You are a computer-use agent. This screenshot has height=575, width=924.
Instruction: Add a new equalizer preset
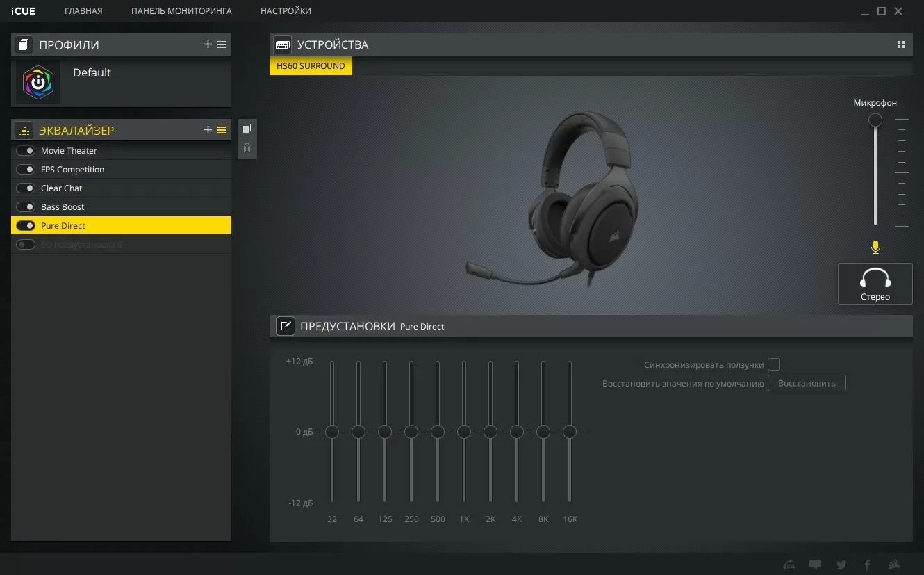[x=208, y=130]
